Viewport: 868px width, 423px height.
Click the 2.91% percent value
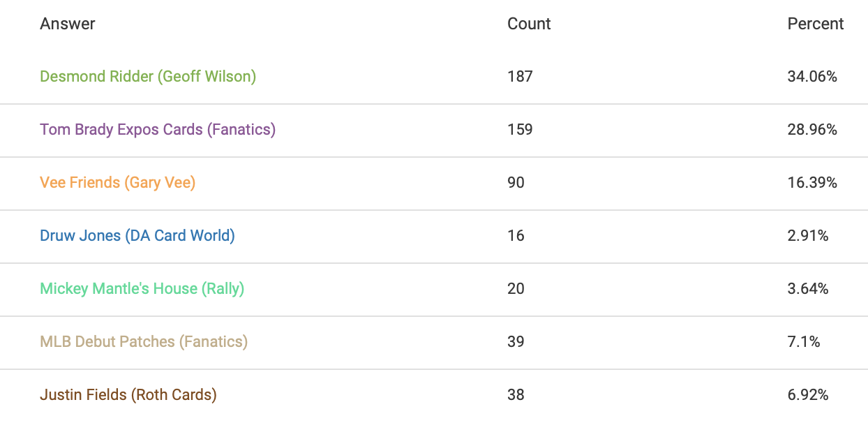point(808,236)
